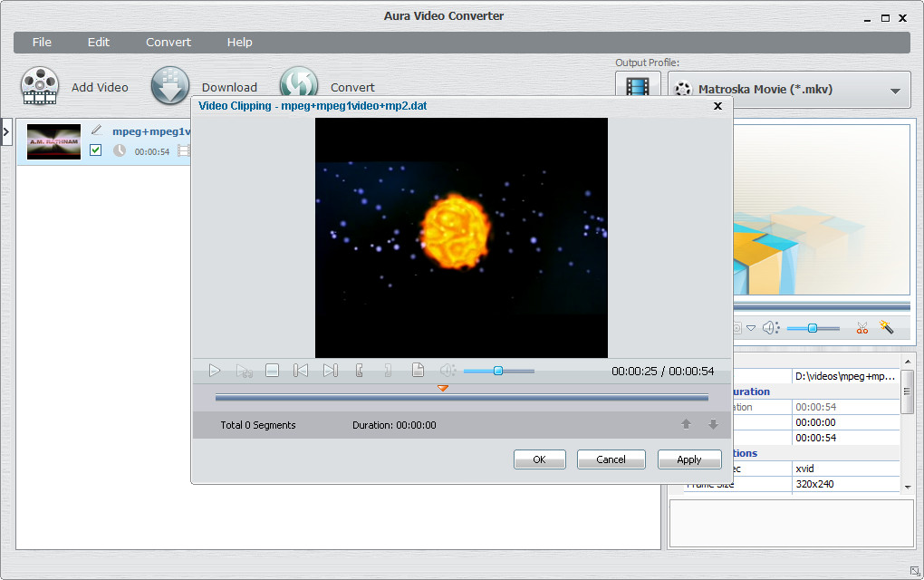Screen dimensions: 924x580
Task: Jump to next frame in clipping dialog
Action: 330,371
